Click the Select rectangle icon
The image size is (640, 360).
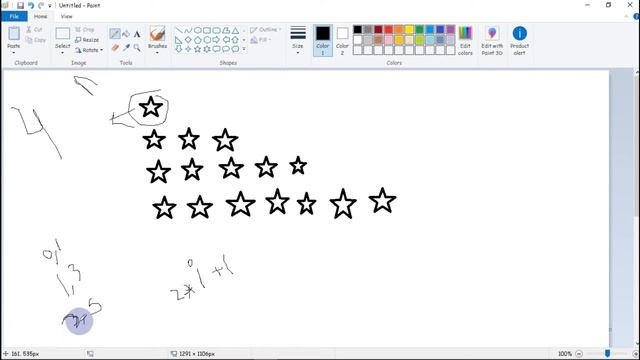(x=62, y=33)
